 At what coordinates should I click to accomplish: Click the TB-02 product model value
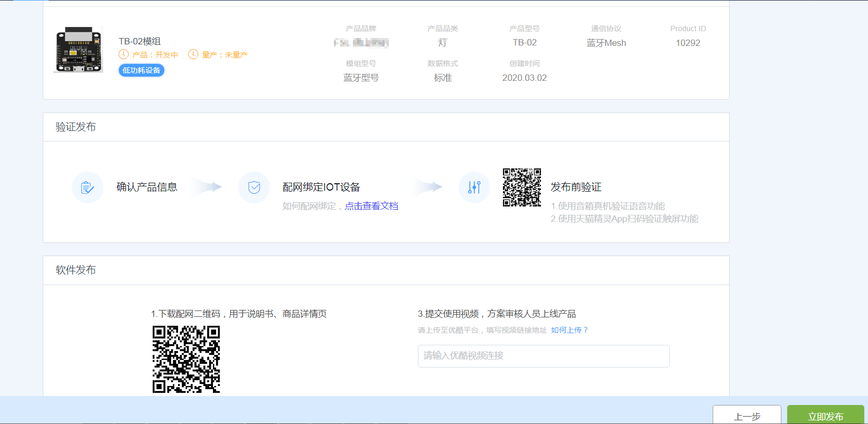525,42
